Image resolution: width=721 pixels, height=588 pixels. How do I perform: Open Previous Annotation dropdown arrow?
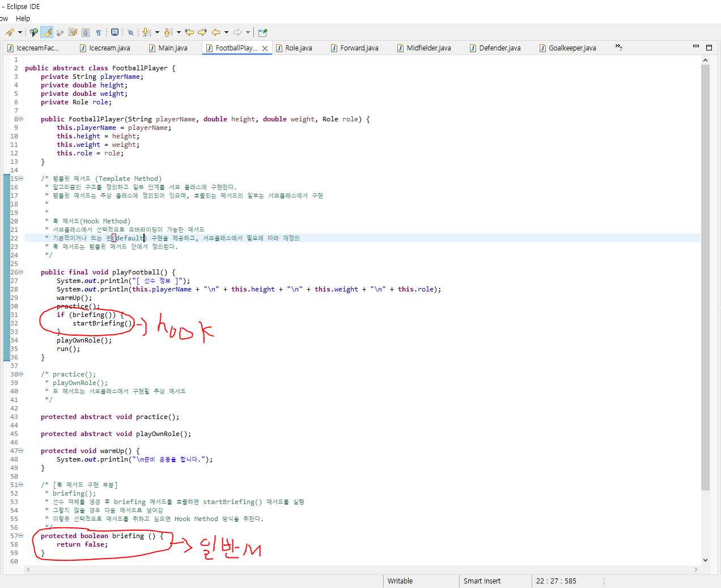tap(179, 32)
